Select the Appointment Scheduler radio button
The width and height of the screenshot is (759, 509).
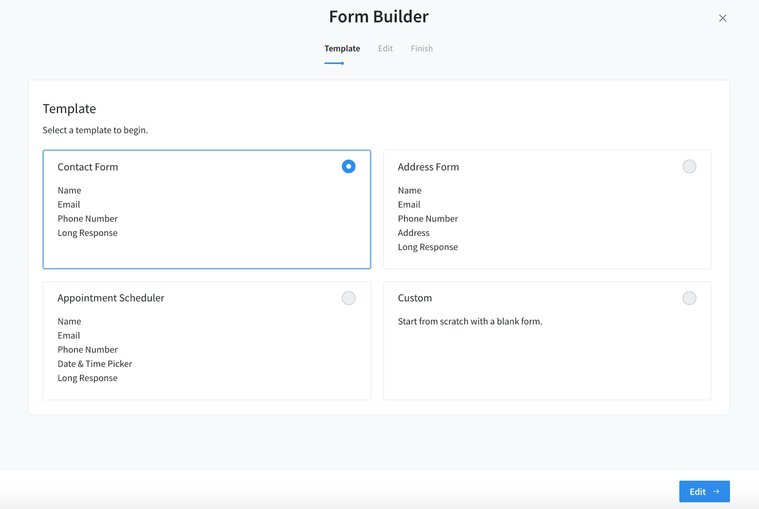(x=349, y=298)
